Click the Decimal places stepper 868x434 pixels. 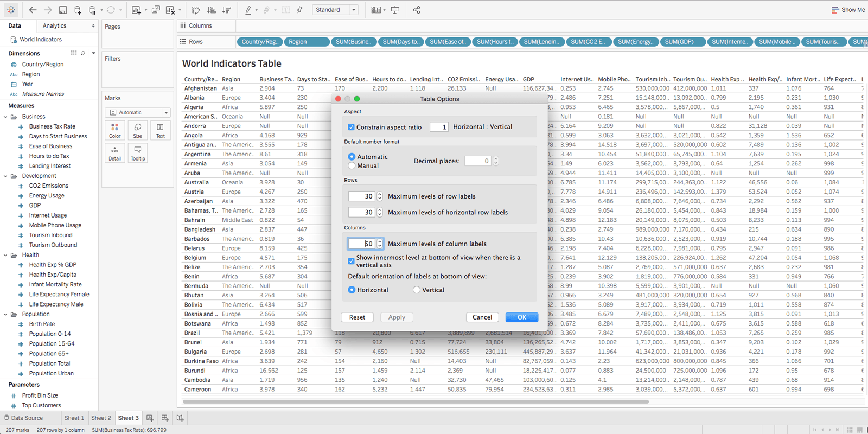496,161
